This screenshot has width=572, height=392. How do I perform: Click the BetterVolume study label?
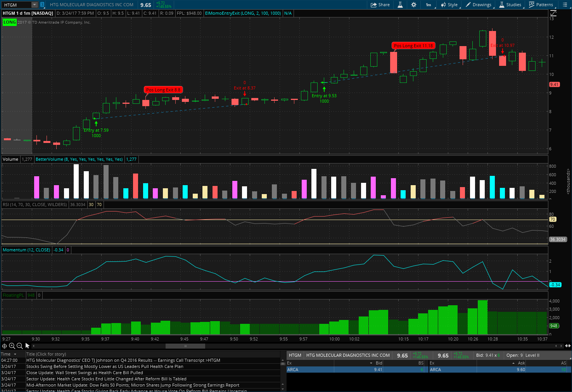pyautogui.click(x=79, y=159)
